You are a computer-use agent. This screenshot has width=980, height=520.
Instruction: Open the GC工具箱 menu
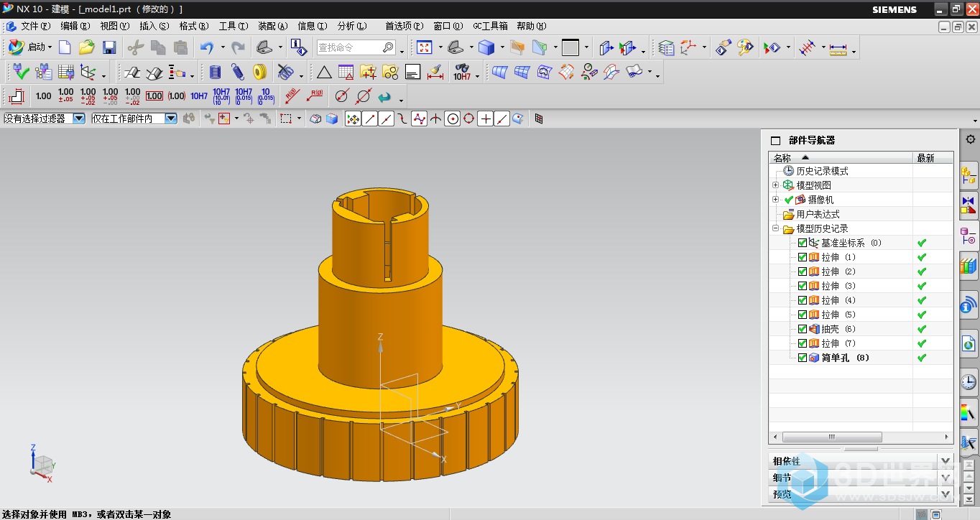pos(490,26)
